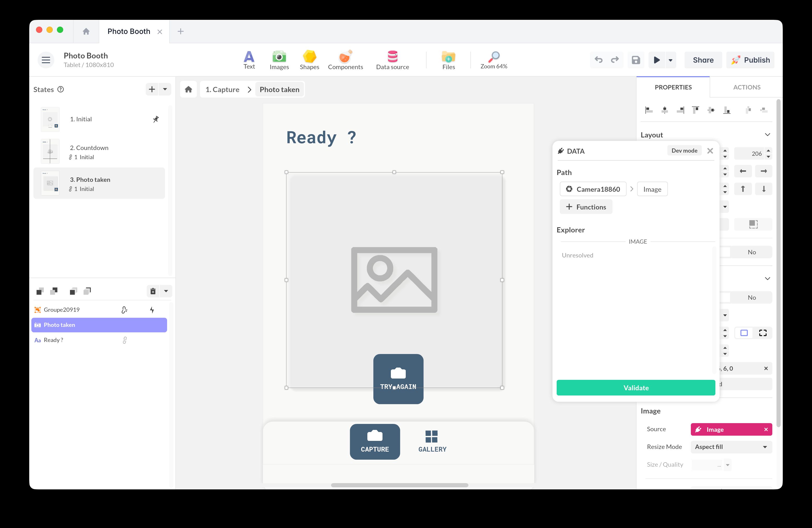Click the link icon on Ready ? layer

point(125,340)
